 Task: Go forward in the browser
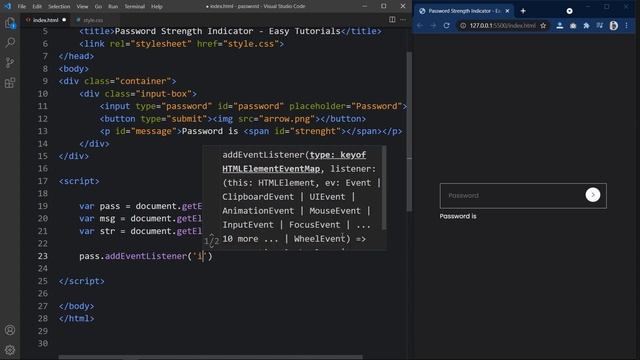(x=433, y=25)
